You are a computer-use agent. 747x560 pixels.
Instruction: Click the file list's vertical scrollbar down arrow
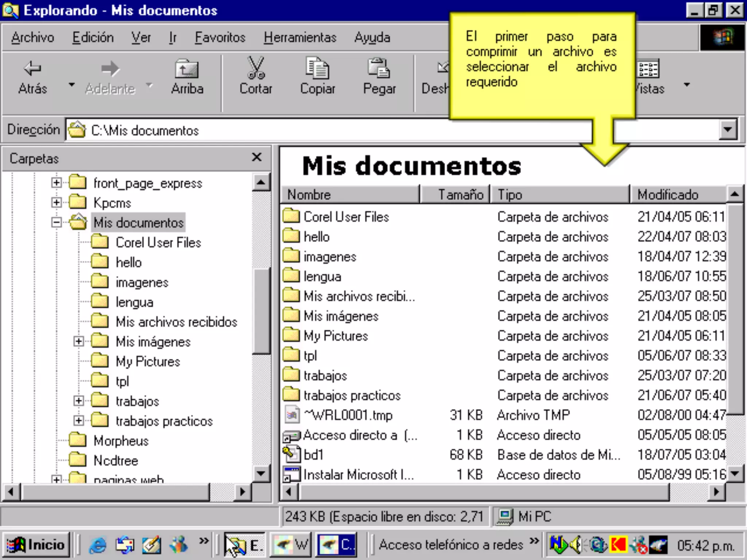[735, 474]
